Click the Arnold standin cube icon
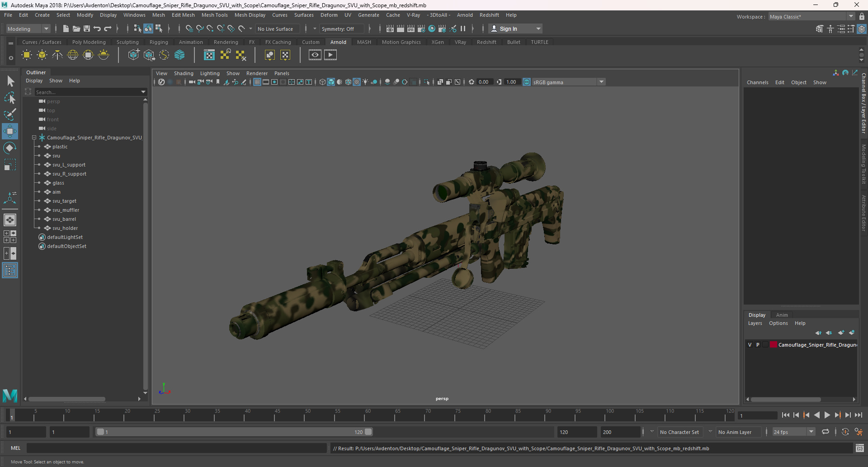 134,55
